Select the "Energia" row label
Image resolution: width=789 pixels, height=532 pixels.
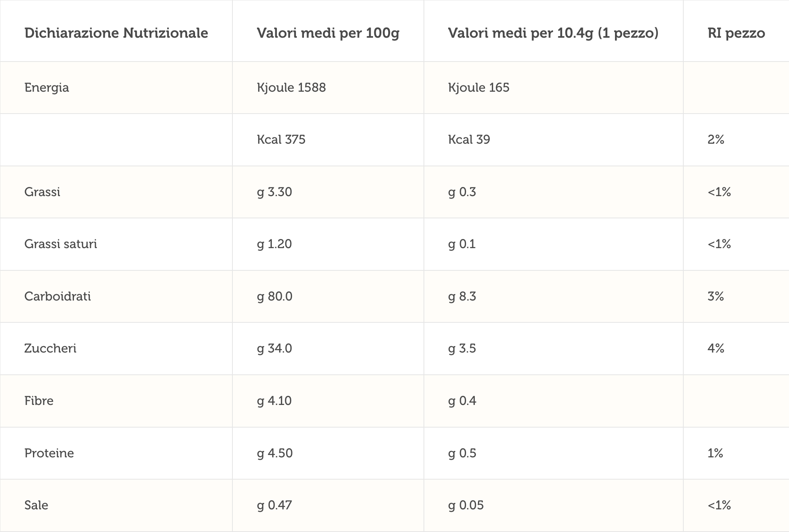[46, 87]
